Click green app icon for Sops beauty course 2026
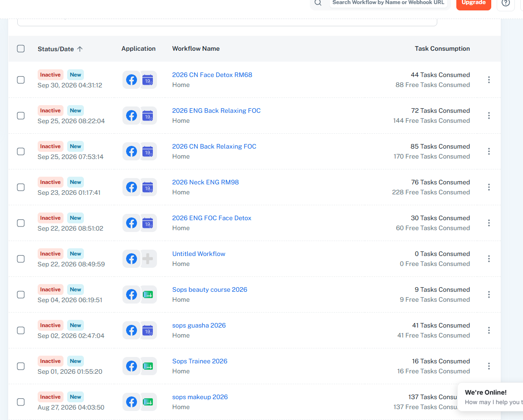The image size is (523, 420). pyautogui.click(x=148, y=295)
